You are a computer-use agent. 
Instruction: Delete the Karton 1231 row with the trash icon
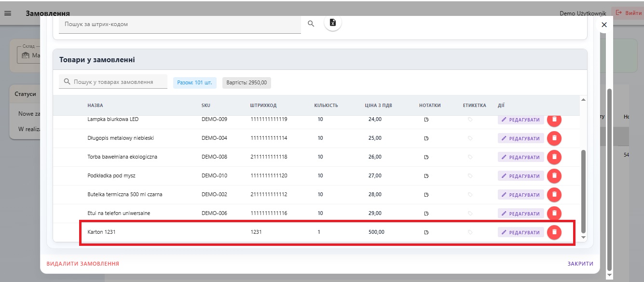coord(554,232)
